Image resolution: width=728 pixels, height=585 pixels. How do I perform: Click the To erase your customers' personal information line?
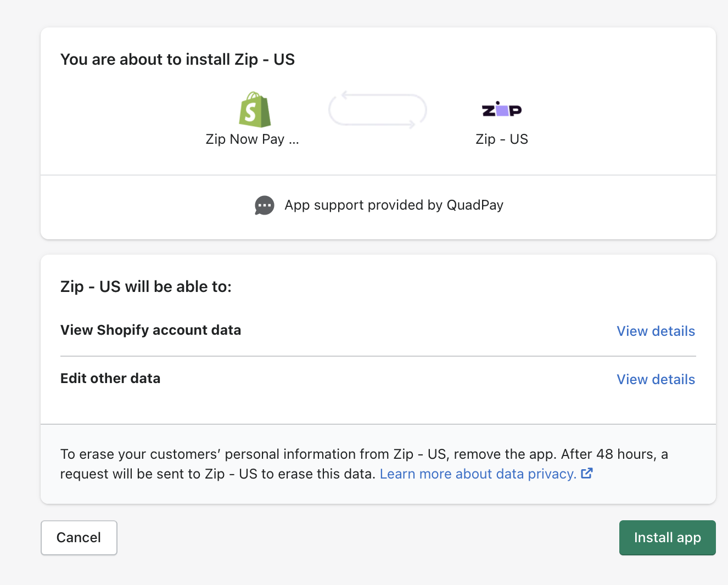coord(363,454)
